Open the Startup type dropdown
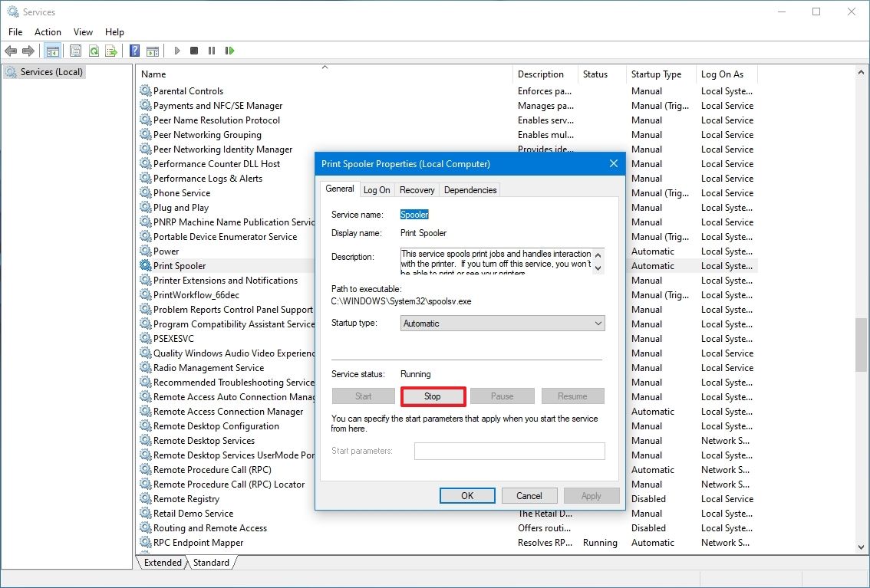The width and height of the screenshot is (870, 588). tap(598, 323)
